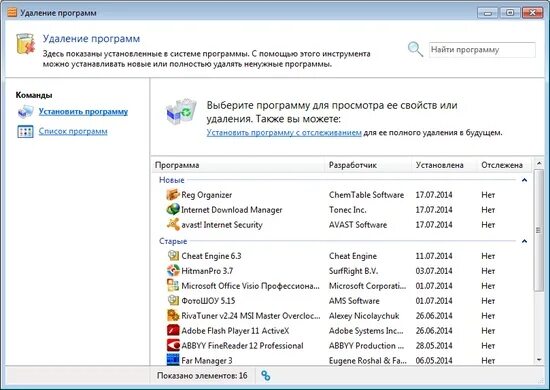Select Far Manager 3 entry
550x390 pixels.
click(207, 361)
